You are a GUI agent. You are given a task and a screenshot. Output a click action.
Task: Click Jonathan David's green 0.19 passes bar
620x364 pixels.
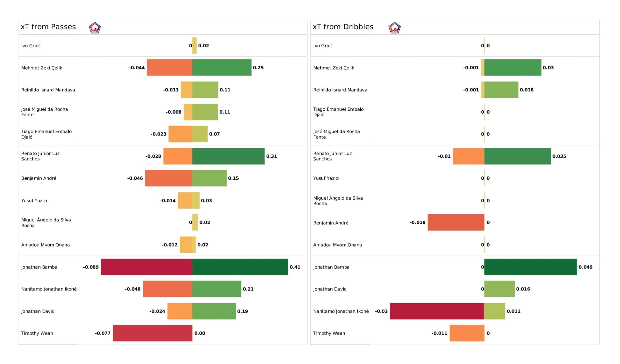(x=214, y=311)
